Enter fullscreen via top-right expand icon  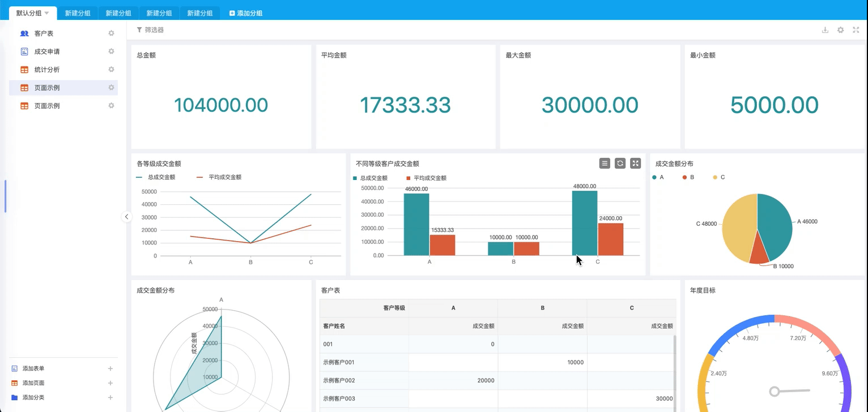(856, 30)
